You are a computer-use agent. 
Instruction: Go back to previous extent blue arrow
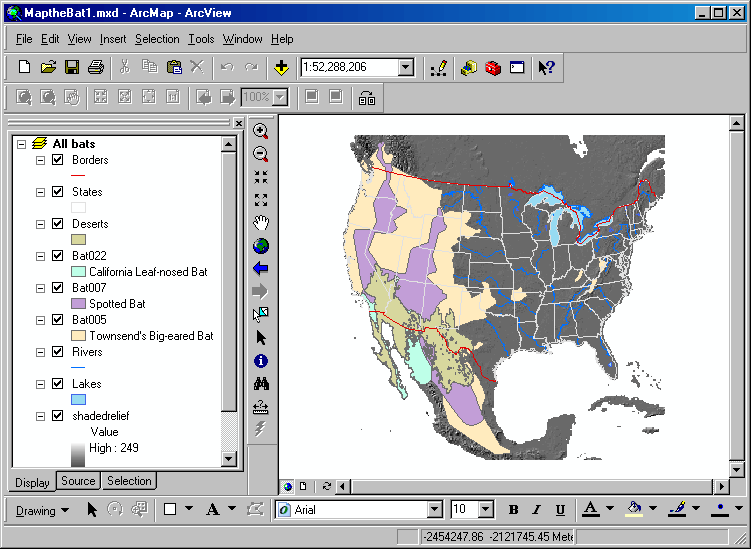[261, 269]
